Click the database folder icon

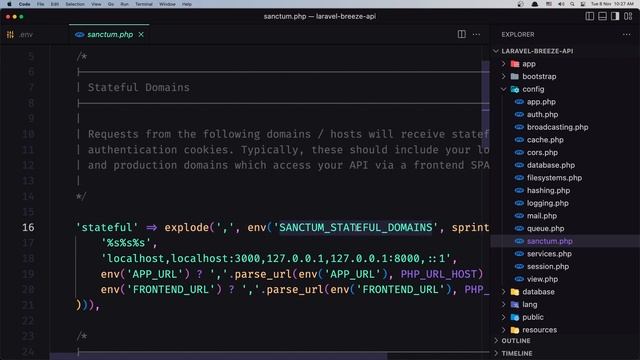click(x=515, y=292)
